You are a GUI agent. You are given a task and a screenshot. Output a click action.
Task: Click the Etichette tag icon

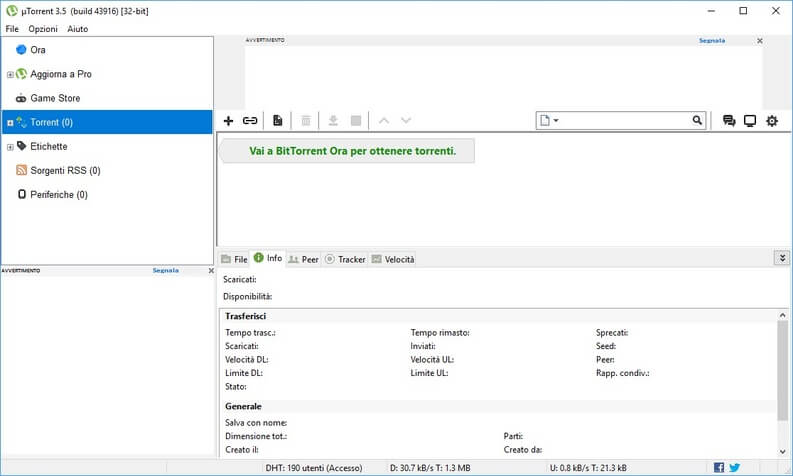(21, 146)
